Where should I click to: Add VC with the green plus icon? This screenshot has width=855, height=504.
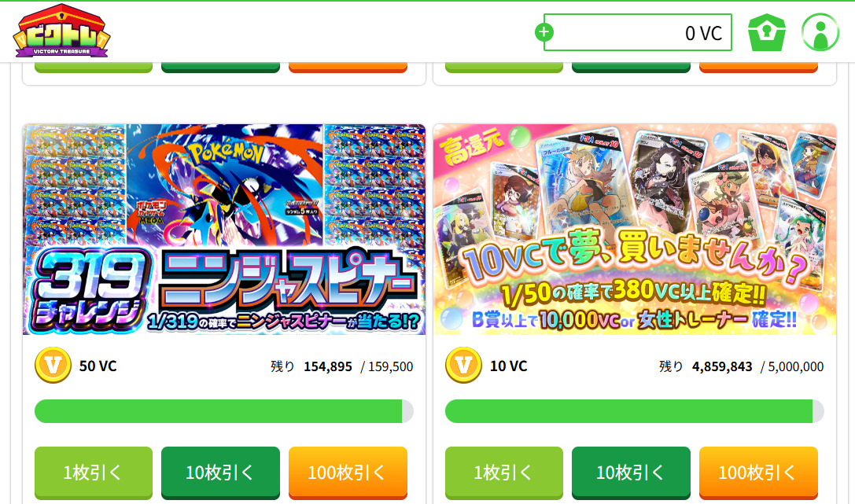(544, 32)
